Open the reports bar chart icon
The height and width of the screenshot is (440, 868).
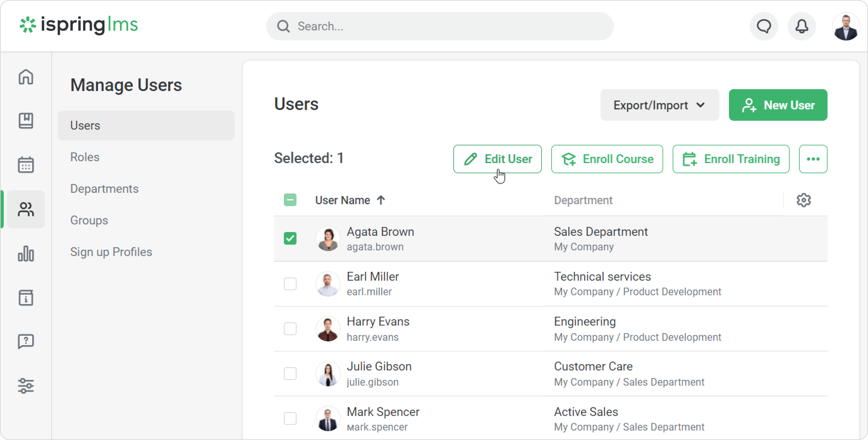[x=26, y=253]
